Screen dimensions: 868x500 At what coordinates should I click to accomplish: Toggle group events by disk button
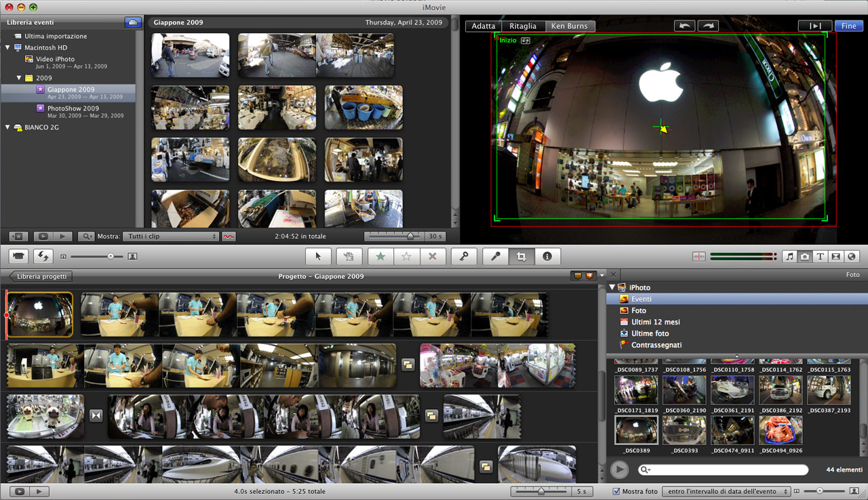[x=133, y=22]
